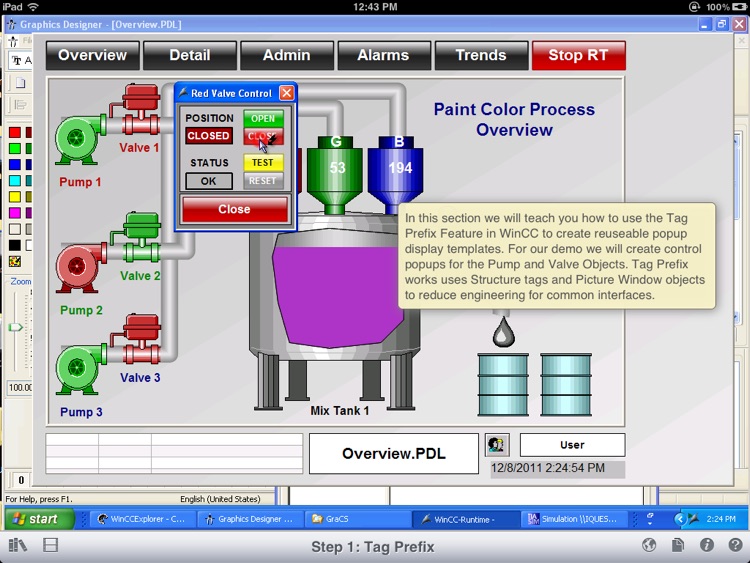
Task: Pick the cyan color swatch
Action: click(15, 181)
